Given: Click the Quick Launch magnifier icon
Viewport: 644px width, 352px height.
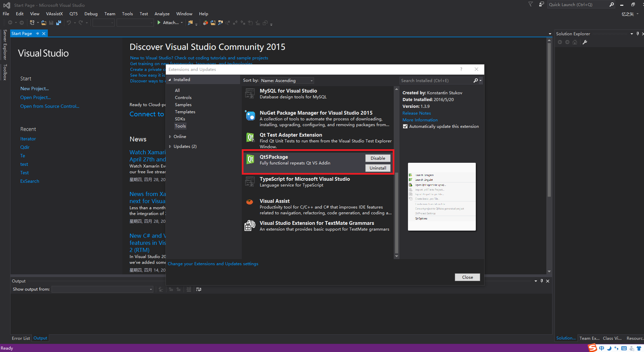Looking at the screenshot, I should click(x=611, y=4).
